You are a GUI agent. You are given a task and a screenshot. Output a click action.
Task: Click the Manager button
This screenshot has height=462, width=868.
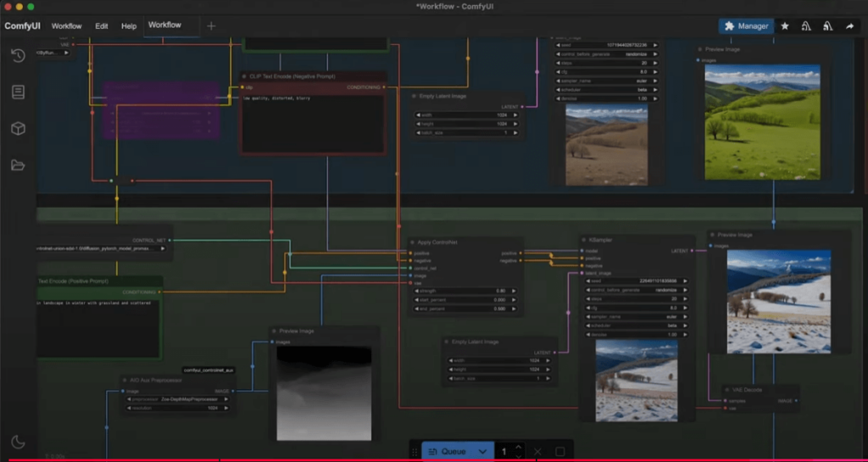tap(746, 26)
